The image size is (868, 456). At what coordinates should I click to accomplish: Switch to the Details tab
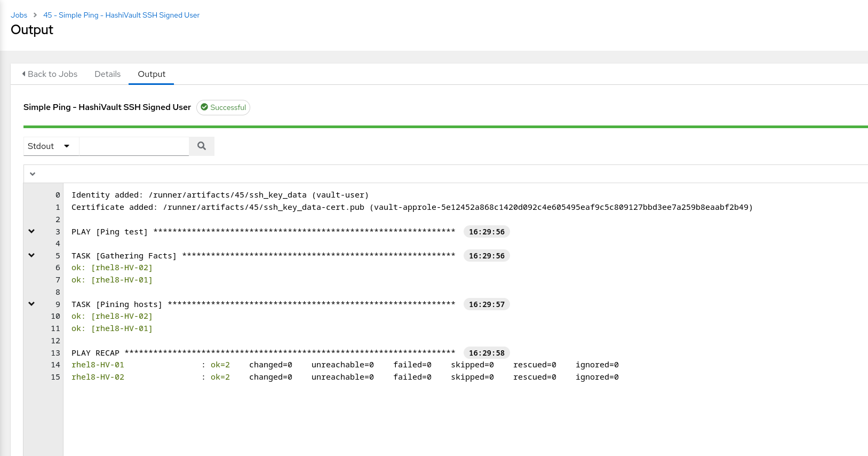point(107,74)
